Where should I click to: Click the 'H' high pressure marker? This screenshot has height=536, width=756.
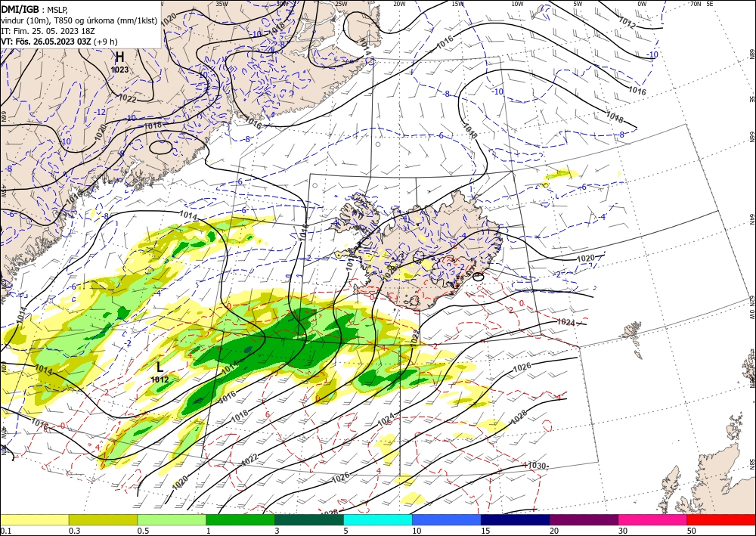pos(119,57)
